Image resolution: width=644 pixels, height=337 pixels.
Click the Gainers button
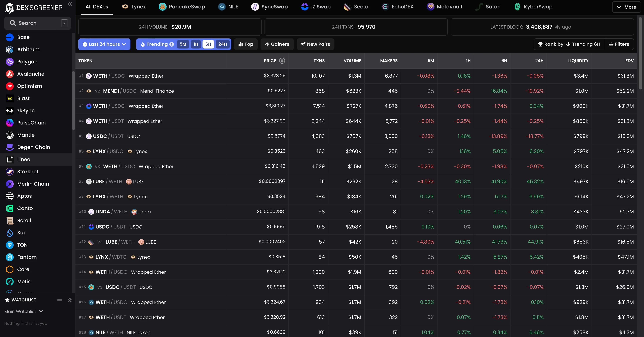277,44
